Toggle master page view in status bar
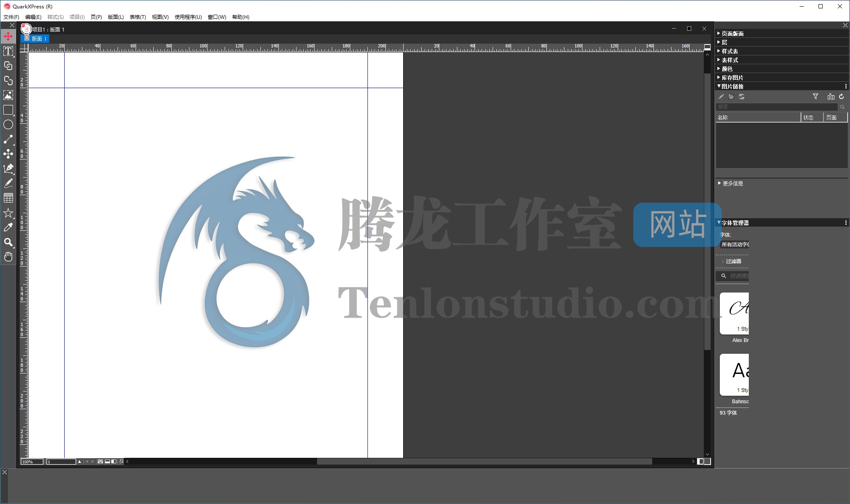This screenshot has width=850, height=504. click(100, 462)
